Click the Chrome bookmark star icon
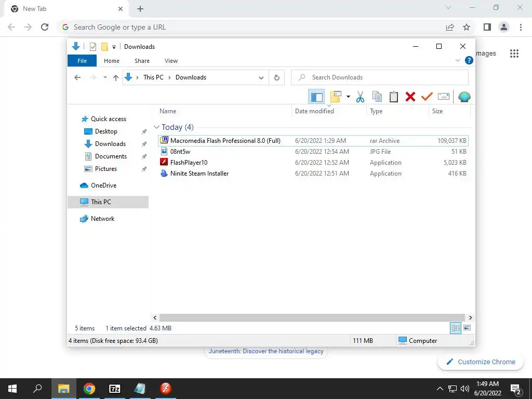 tap(467, 27)
